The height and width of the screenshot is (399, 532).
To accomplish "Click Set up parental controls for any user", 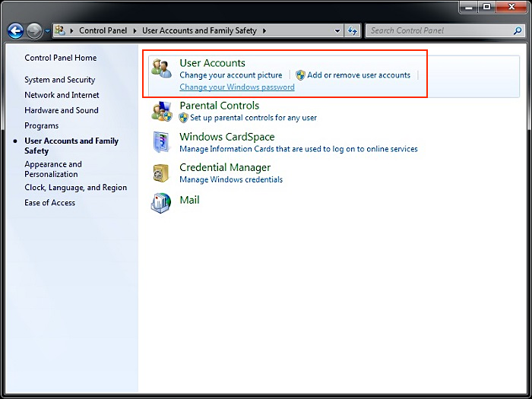I will 253,118.
